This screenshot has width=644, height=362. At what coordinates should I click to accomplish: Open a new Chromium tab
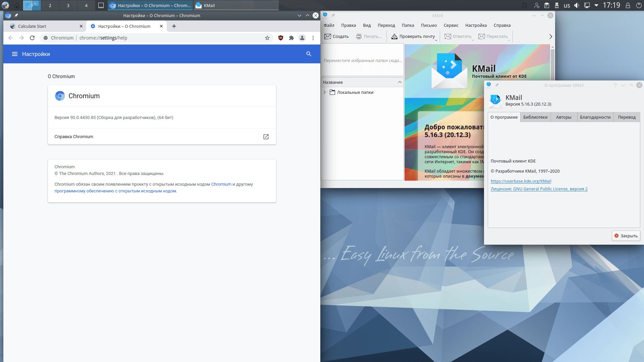174,26
